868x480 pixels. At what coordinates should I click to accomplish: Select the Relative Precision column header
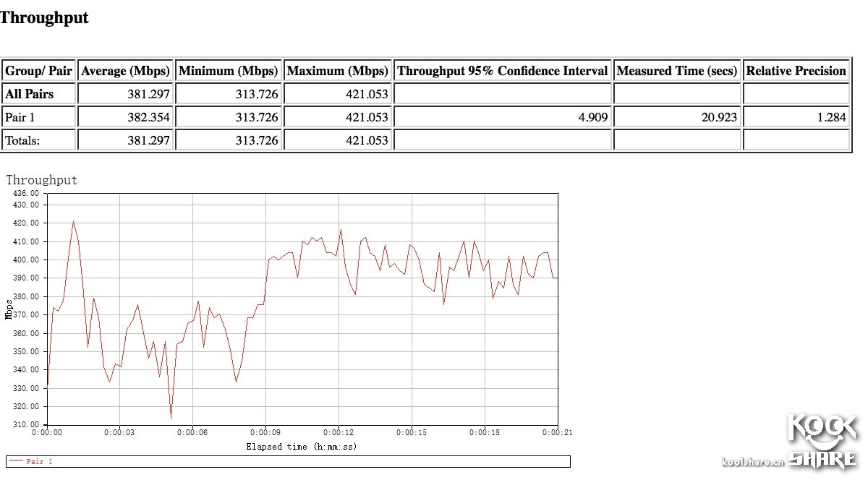pos(796,71)
